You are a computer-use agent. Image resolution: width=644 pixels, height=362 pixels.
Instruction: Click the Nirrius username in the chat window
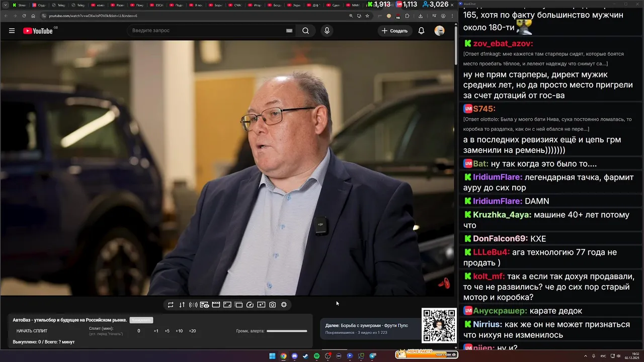488,324
